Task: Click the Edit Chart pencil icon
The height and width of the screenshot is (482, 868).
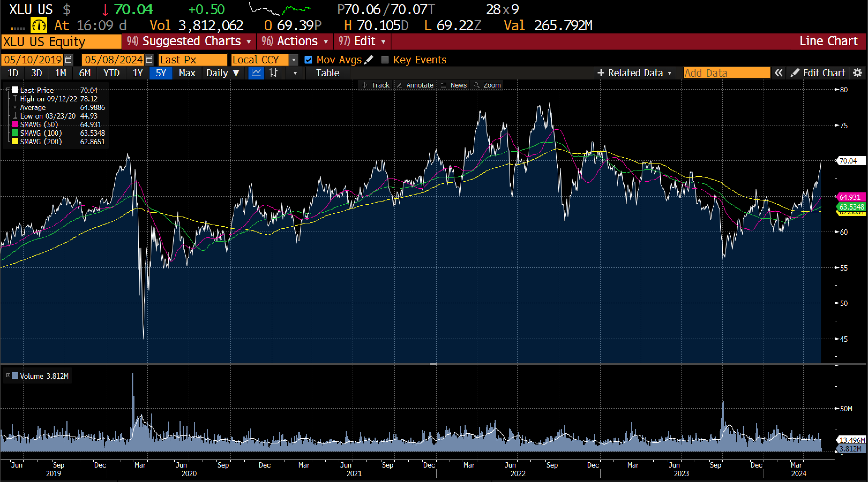Action: coord(795,73)
